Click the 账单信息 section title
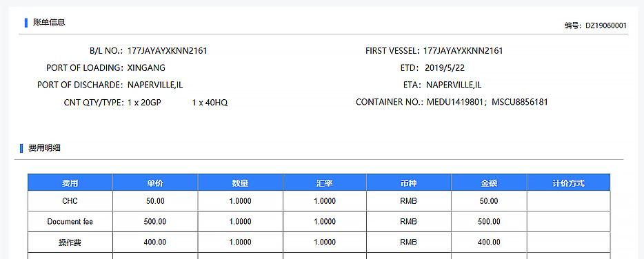Image resolution: width=644 pixels, height=259 pixels. (x=49, y=22)
